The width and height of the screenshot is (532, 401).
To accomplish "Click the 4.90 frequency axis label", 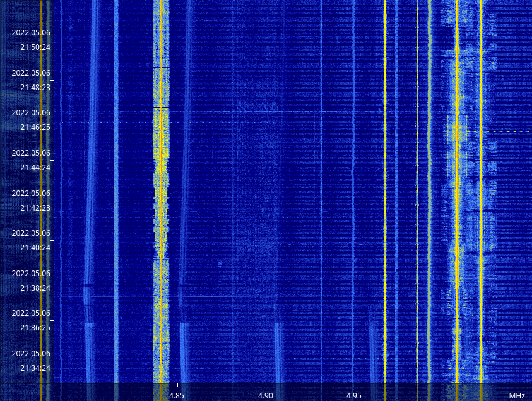I will pyautogui.click(x=265, y=395).
